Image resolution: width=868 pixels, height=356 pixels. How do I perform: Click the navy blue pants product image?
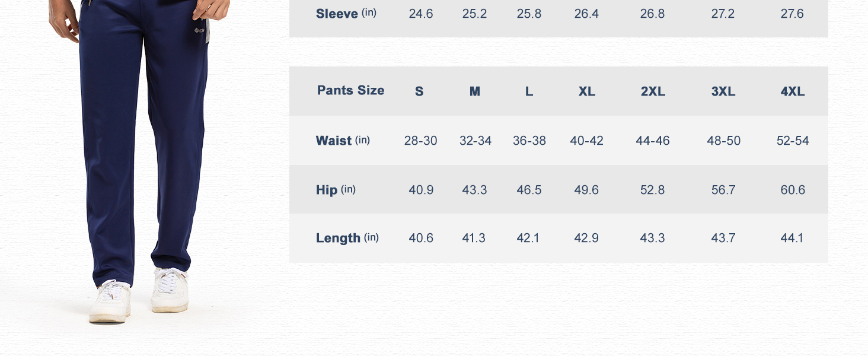point(142,148)
